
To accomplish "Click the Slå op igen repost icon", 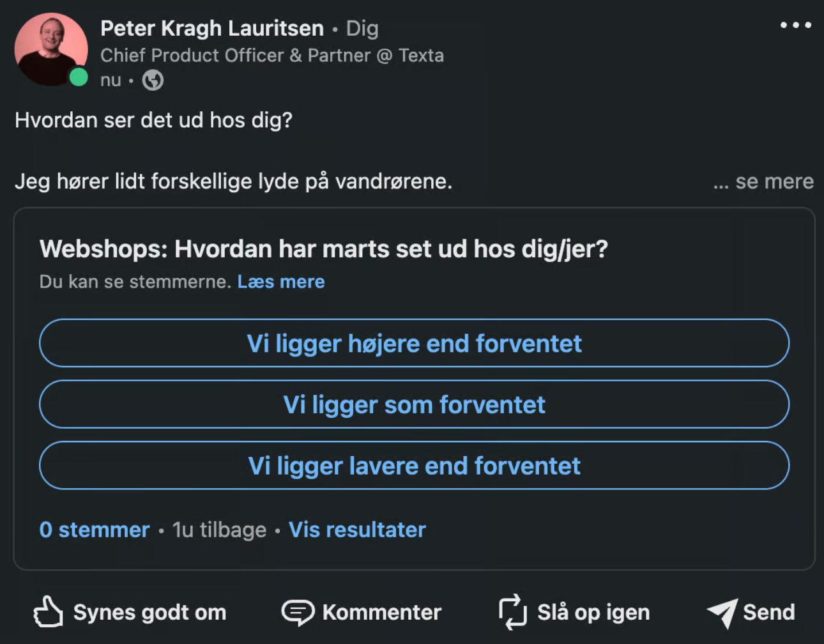I will 512,612.
